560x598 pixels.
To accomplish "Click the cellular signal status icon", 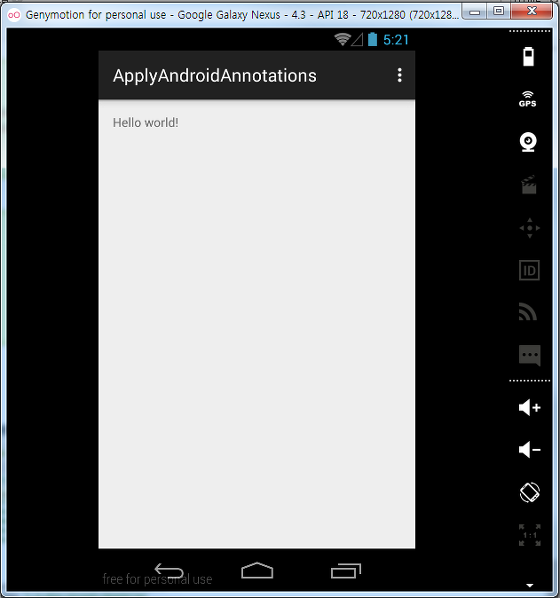I will tap(357, 40).
